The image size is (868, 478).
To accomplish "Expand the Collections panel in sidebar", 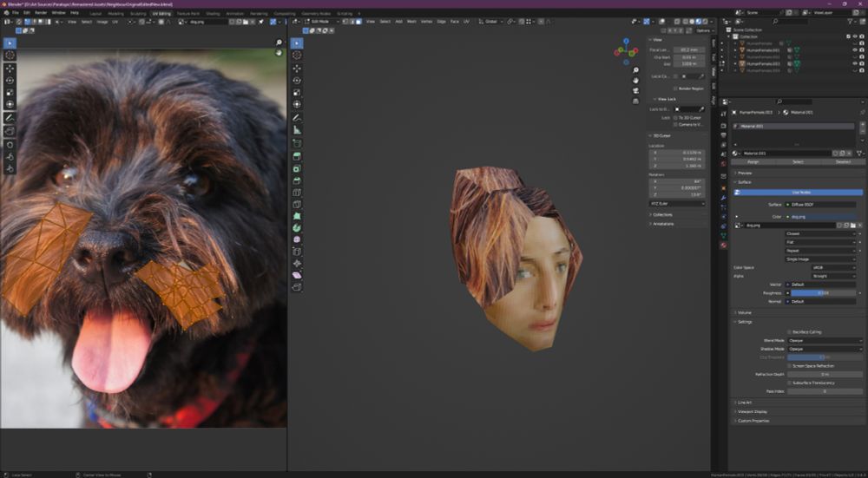I will pos(661,214).
